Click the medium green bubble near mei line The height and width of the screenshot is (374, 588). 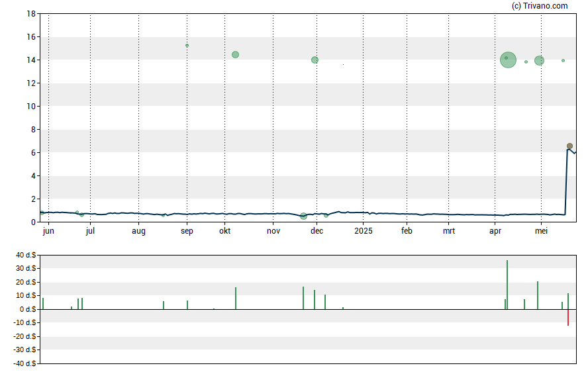[539, 60]
